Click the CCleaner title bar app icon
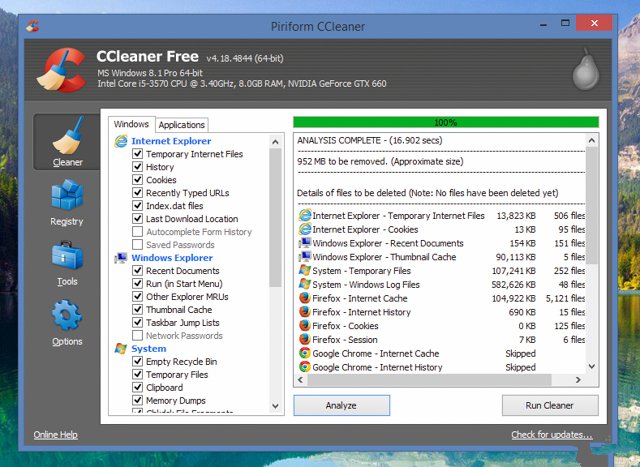This screenshot has height=467, width=640. [33, 26]
